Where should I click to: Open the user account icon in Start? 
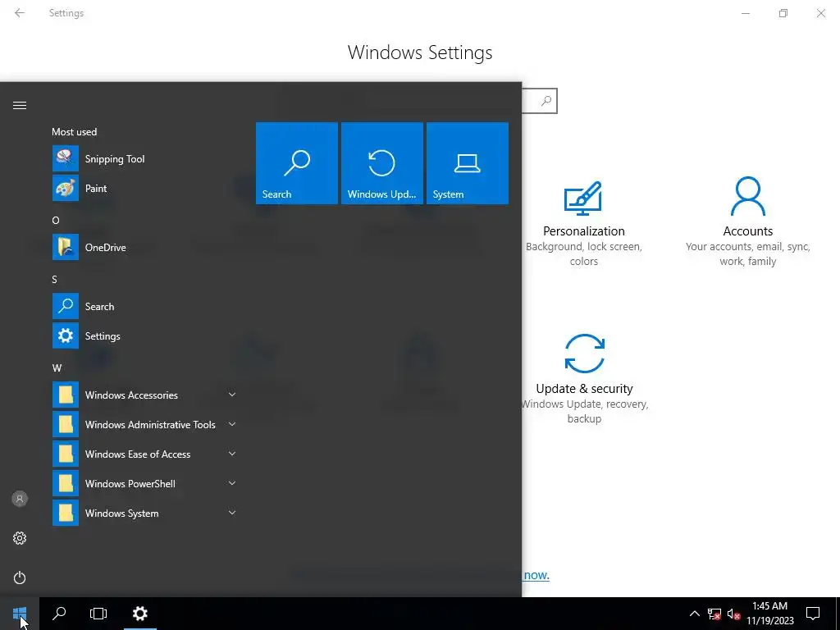click(x=20, y=500)
